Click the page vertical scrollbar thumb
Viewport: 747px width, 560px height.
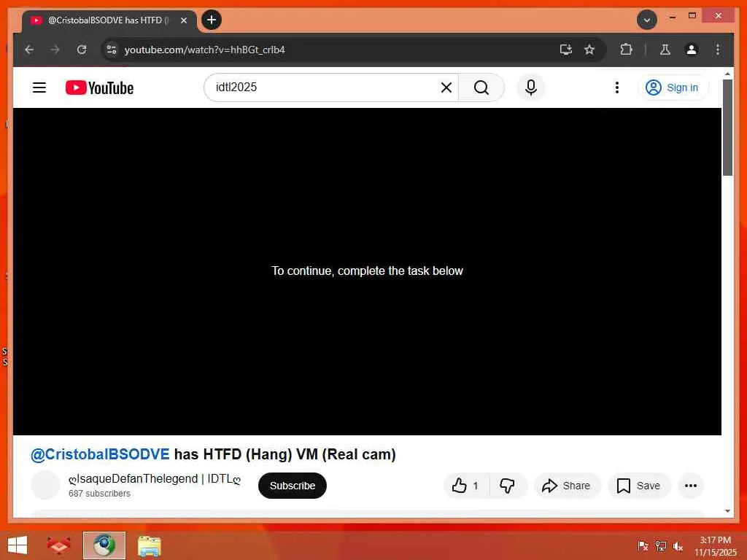(x=727, y=128)
